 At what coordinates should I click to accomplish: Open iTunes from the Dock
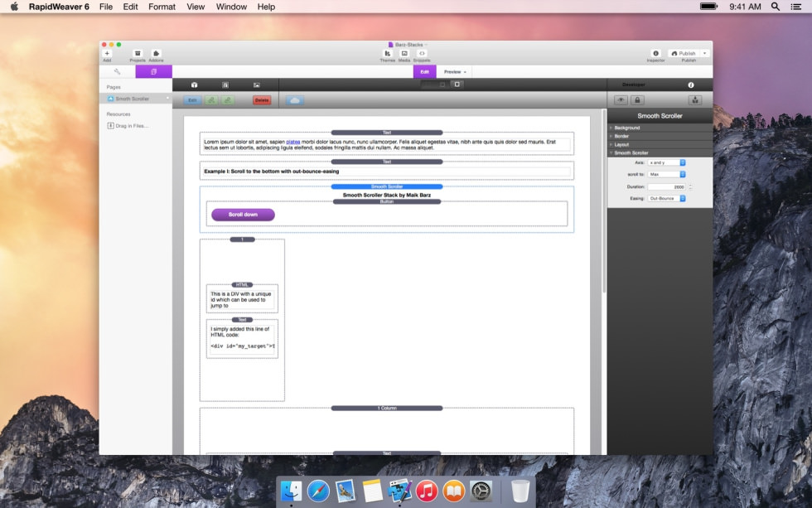(x=427, y=491)
